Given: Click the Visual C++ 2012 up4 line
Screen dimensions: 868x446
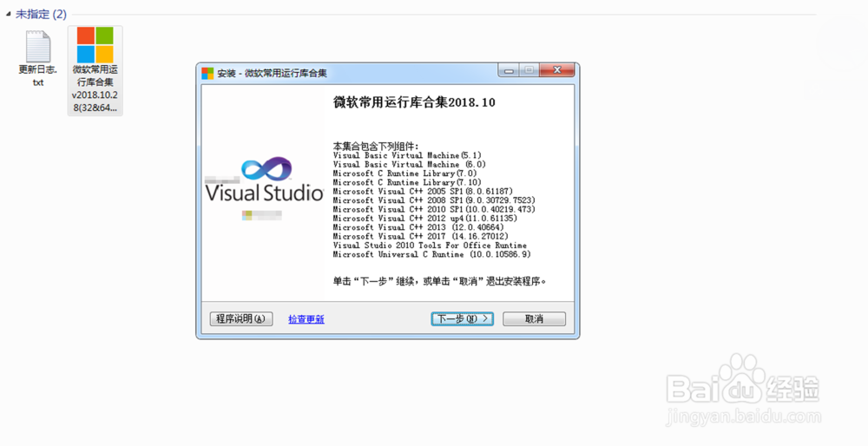Looking at the screenshot, I should [425, 218].
